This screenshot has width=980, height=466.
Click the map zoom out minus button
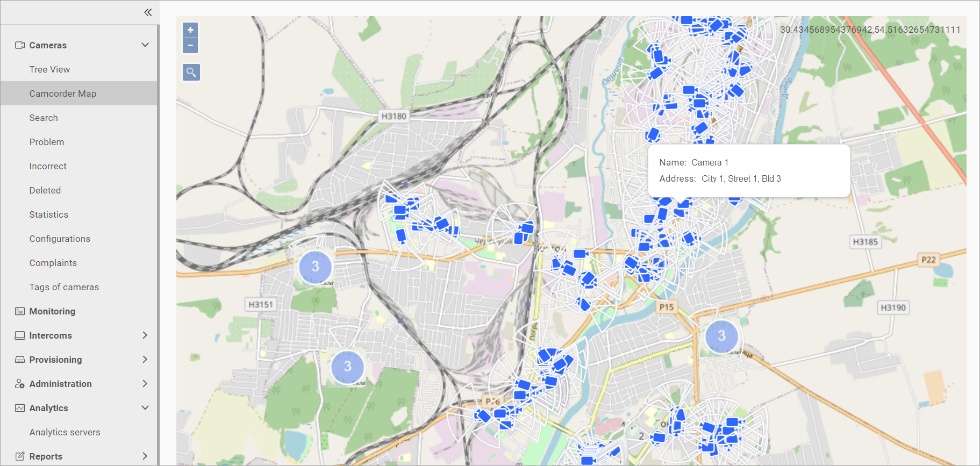point(190,46)
